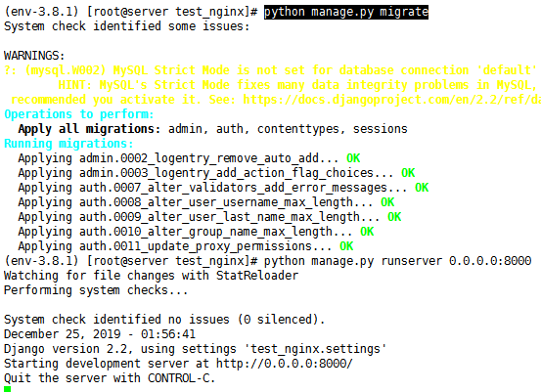Click the highlighted 'python manage.py migrate' command

[x=346, y=12]
